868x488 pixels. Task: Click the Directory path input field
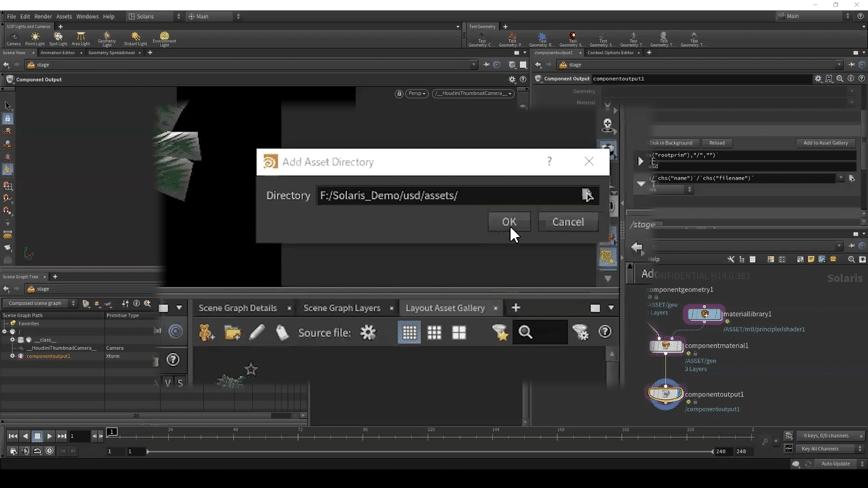coord(448,195)
